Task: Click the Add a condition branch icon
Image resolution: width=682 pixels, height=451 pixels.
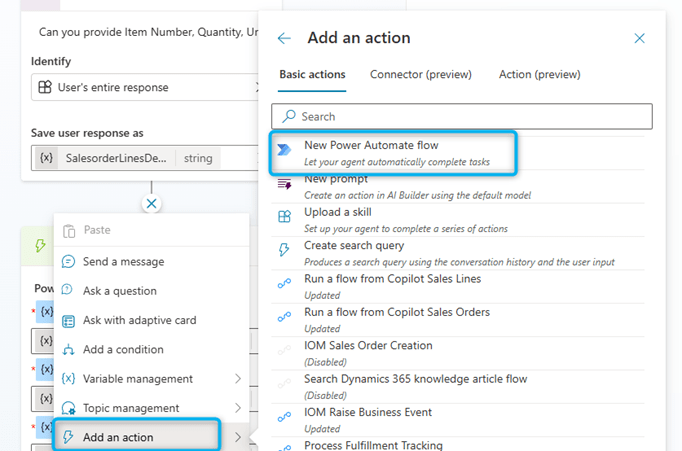Action: point(69,350)
